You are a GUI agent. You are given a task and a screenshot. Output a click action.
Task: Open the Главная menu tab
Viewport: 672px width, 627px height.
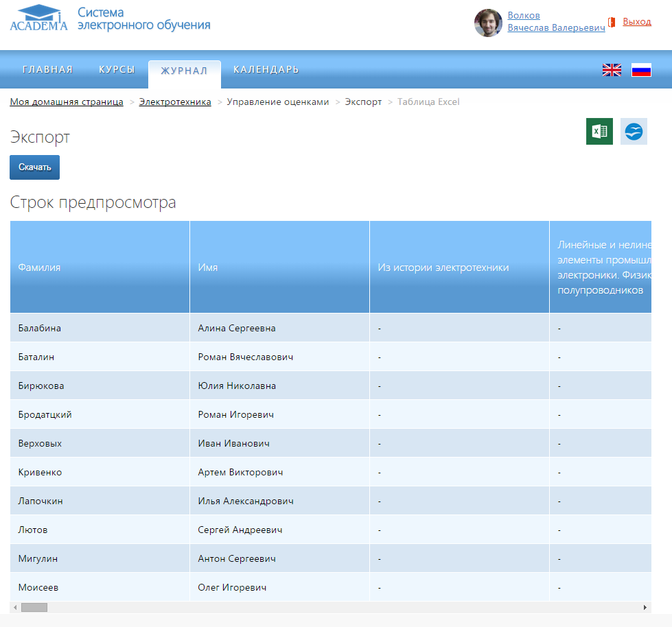(x=47, y=70)
